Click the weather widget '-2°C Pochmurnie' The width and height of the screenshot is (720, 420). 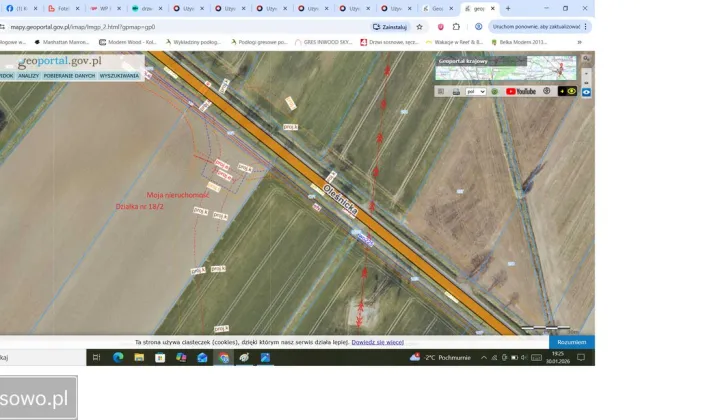[440, 358]
